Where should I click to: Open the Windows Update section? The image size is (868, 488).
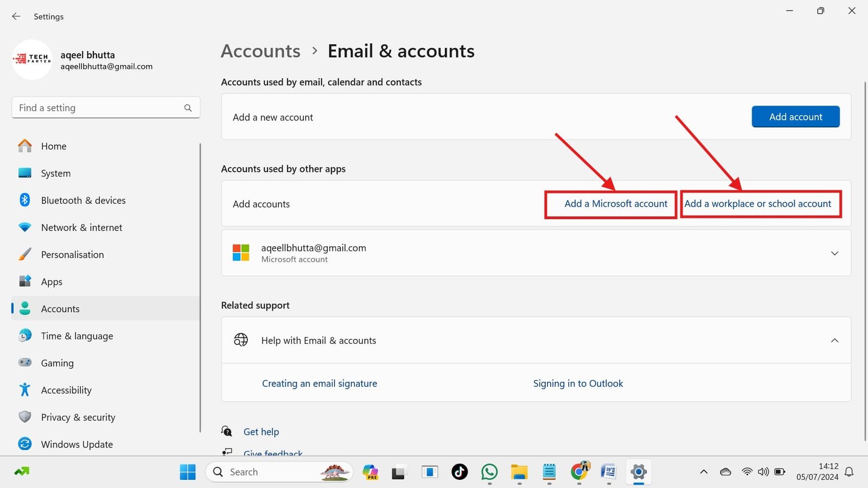(x=76, y=444)
